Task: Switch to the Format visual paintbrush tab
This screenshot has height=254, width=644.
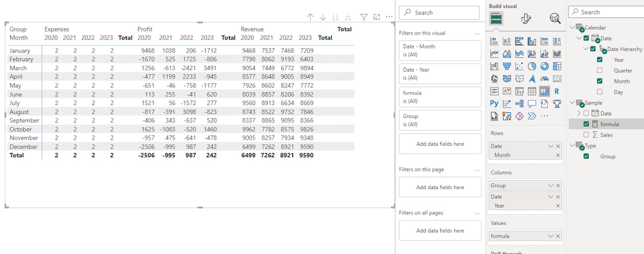Action: (526, 19)
